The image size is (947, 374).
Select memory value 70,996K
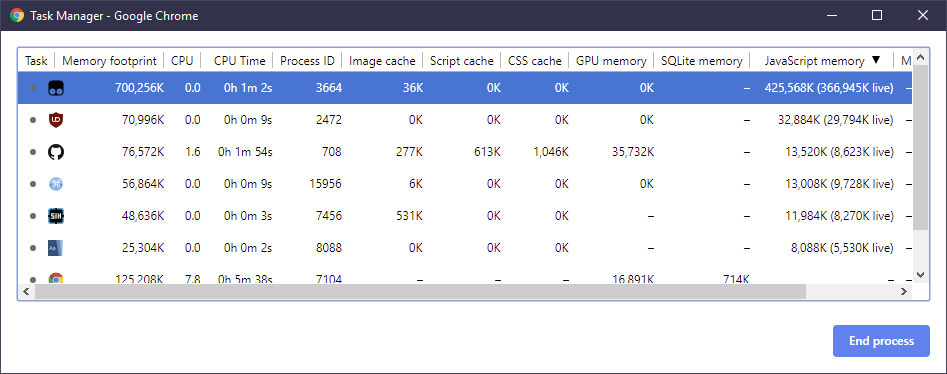pyautogui.click(x=143, y=120)
